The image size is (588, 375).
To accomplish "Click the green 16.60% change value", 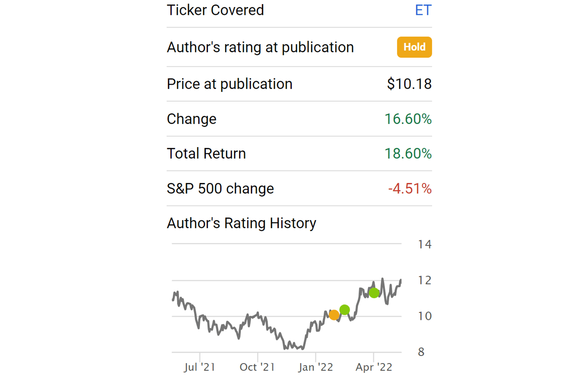I will [x=408, y=119].
